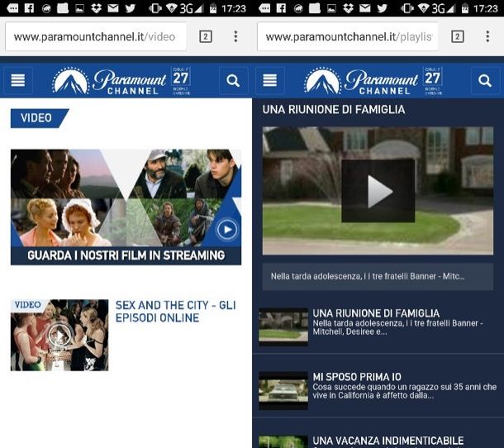Viewport: 504px width, 448px height.
Task: Focus URL bar with paramountchannel.it/playlist
Action: [348, 36]
